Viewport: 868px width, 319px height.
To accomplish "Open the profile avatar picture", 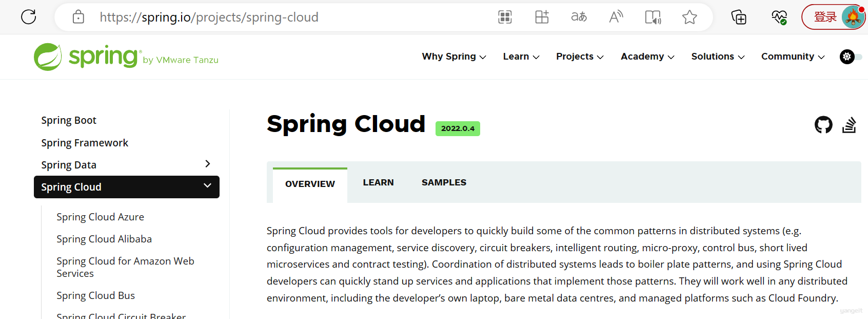I will [853, 17].
